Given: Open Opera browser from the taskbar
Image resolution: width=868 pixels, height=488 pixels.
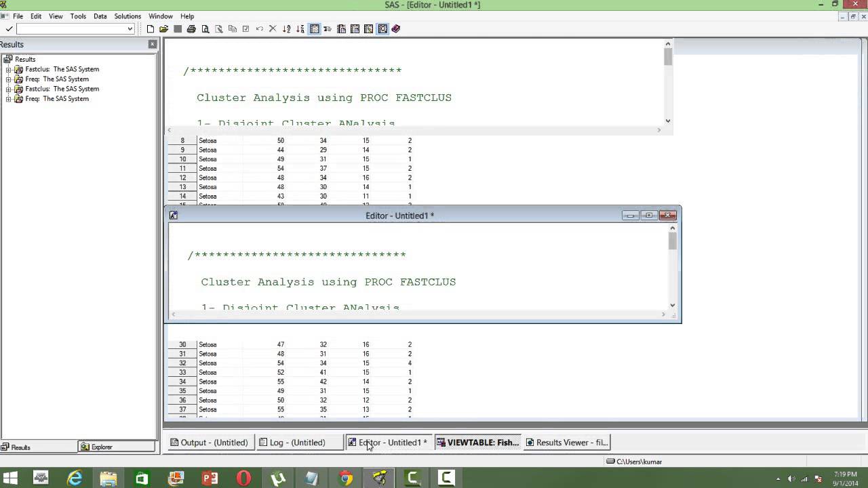Looking at the screenshot, I should coord(244,478).
